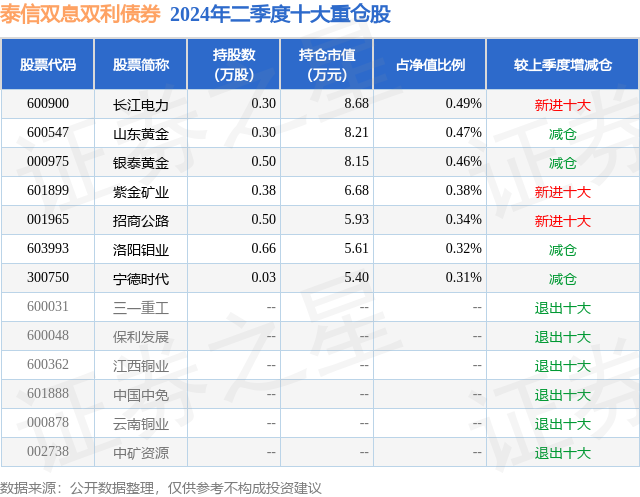
Task: Click market value 5.61 for 洛阳钼业
Action: 356,248
